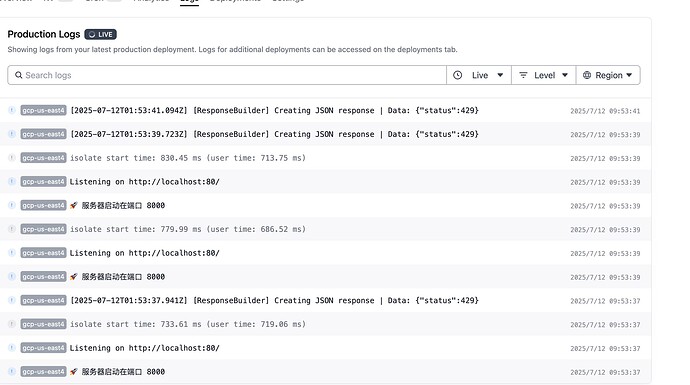
Task: Click timestamp on the isolate 830.45 ms row
Action: pyautogui.click(x=605, y=158)
